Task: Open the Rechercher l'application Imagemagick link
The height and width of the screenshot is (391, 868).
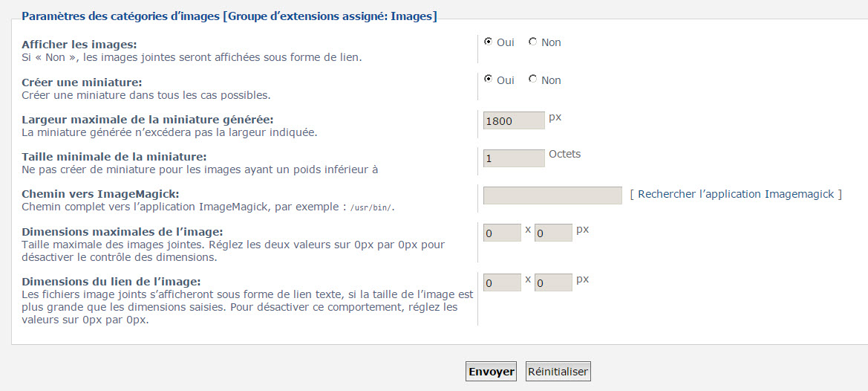Action: coord(736,194)
